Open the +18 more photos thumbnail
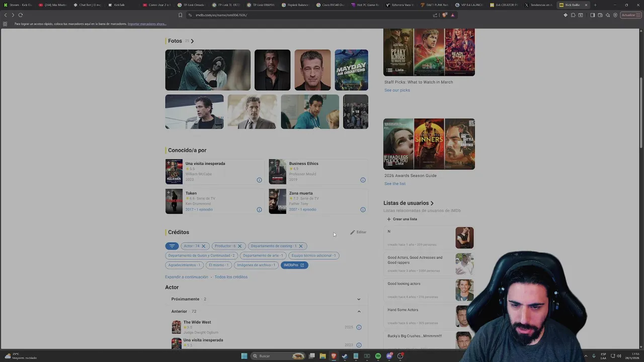This screenshot has height=362, width=644. pos(356,112)
